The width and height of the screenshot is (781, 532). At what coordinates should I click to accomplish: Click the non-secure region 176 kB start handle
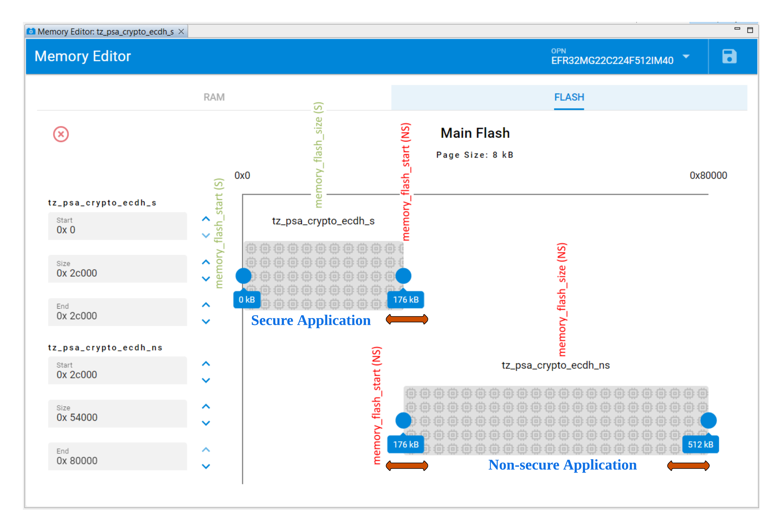(x=403, y=420)
